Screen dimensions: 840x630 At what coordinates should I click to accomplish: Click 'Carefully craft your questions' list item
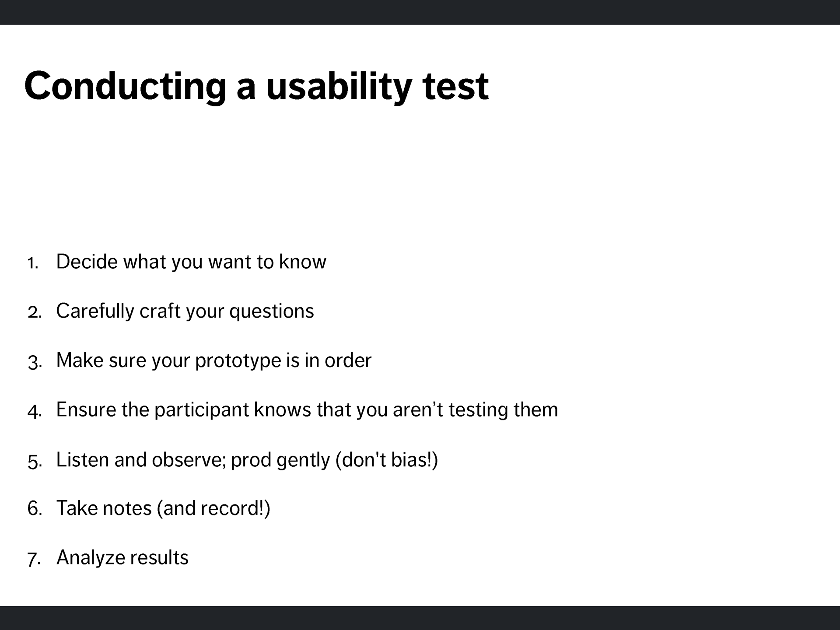coord(185,311)
